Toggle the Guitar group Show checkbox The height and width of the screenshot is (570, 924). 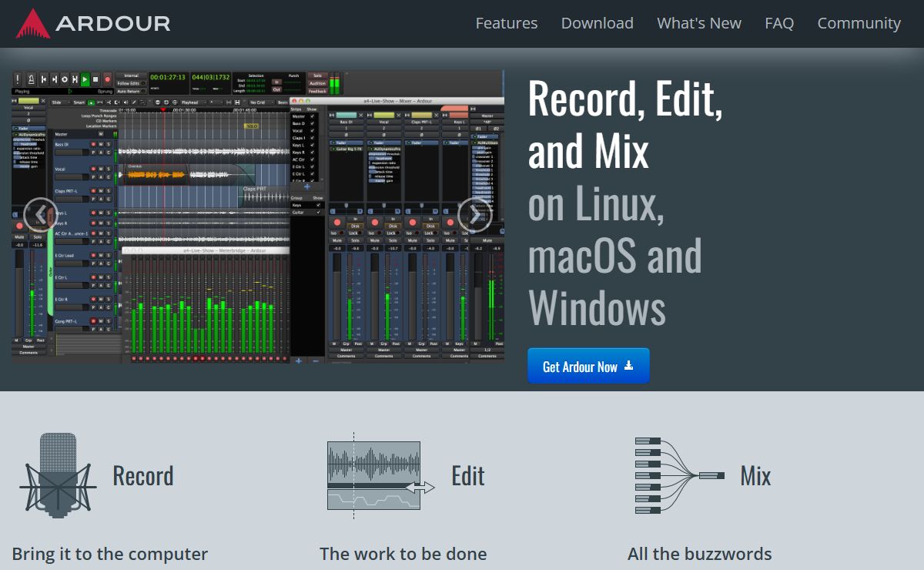coord(318,213)
